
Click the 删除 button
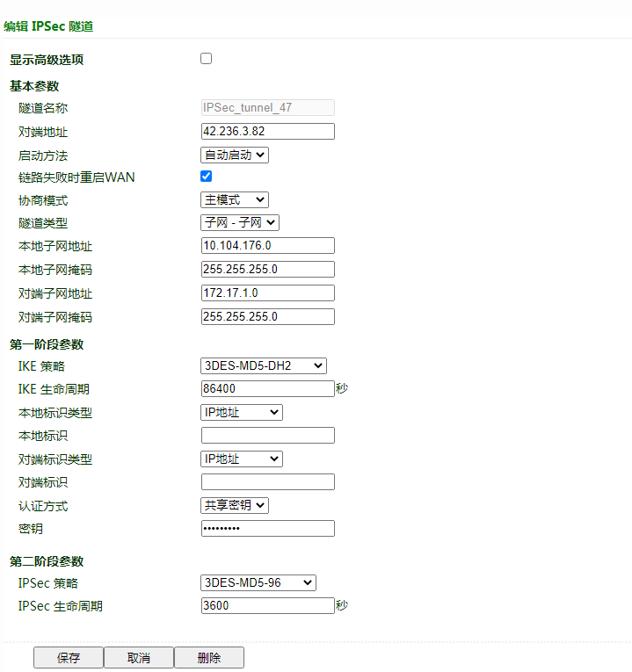pos(209,658)
